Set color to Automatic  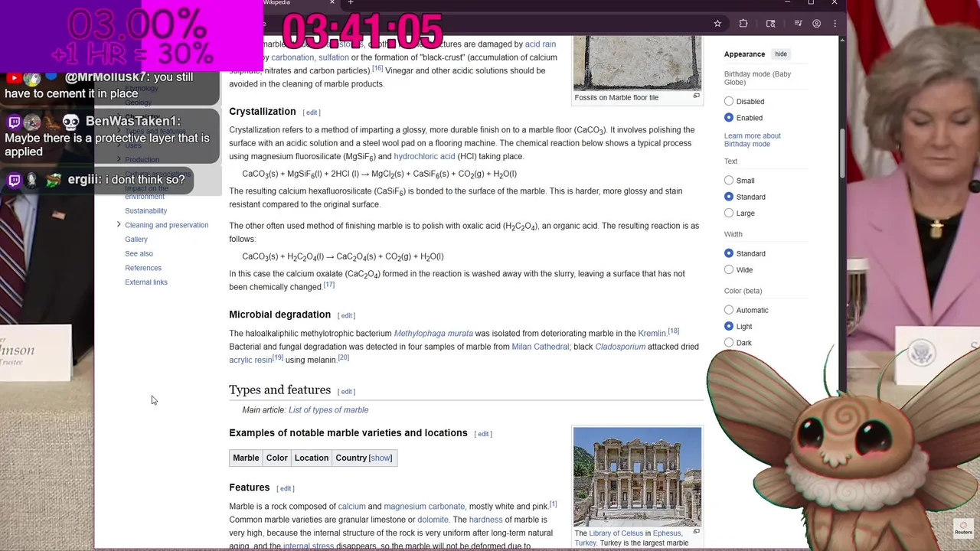click(729, 310)
